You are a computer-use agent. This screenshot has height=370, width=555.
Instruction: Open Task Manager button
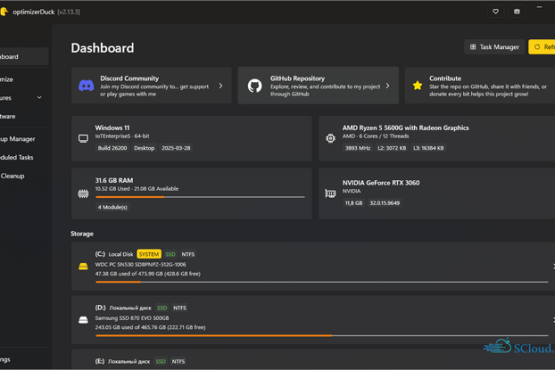pos(494,47)
